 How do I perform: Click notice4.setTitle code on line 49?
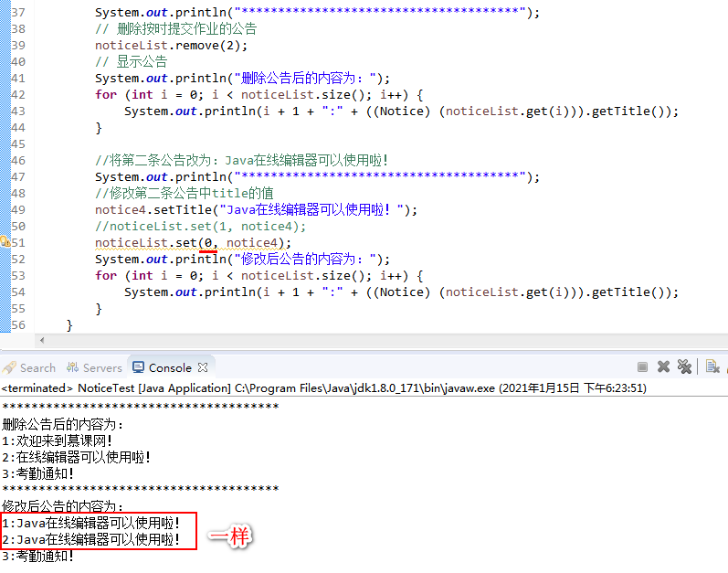[x=257, y=209]
